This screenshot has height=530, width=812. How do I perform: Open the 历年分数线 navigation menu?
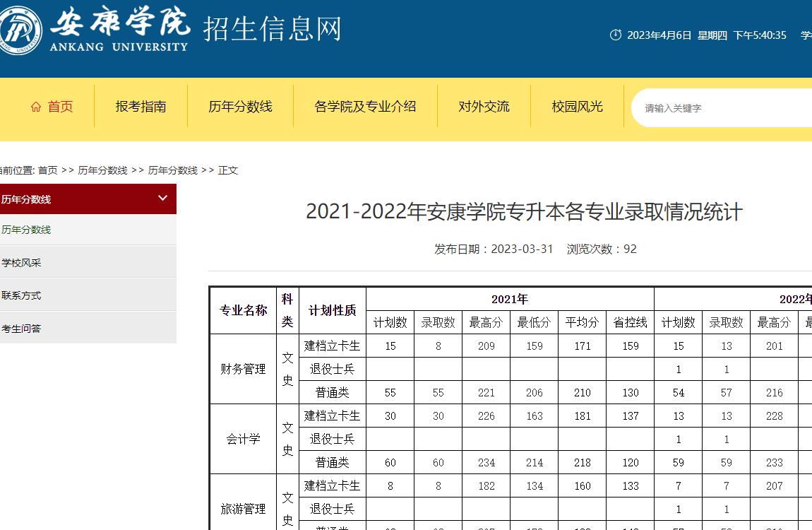point(240,107)
